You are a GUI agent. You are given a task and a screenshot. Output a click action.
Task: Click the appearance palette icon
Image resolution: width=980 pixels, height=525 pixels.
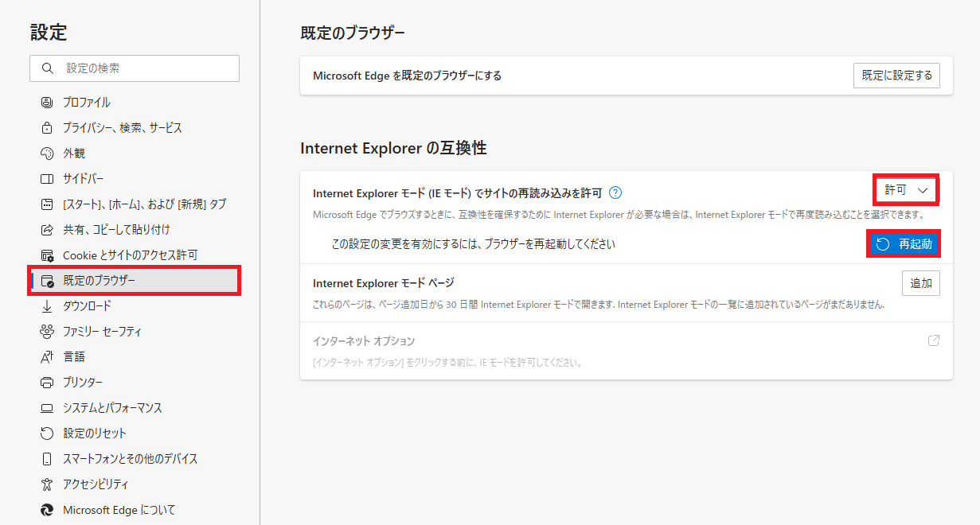[47, 154]
